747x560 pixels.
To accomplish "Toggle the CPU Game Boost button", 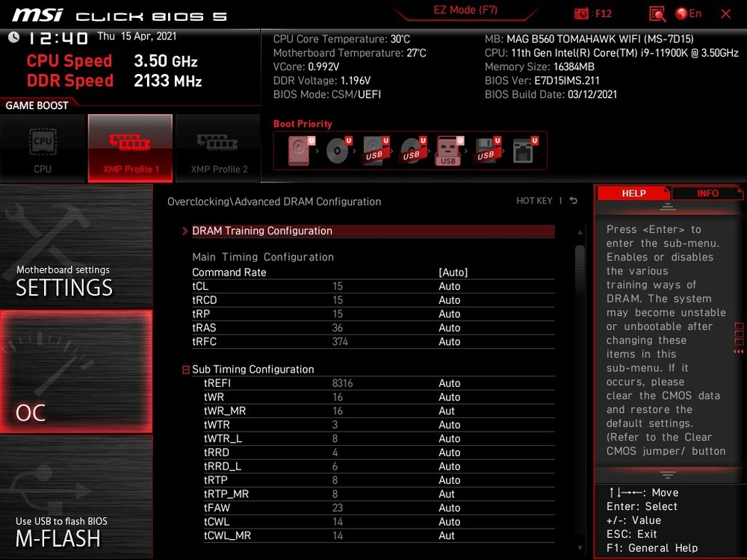I will pos(43,148).
